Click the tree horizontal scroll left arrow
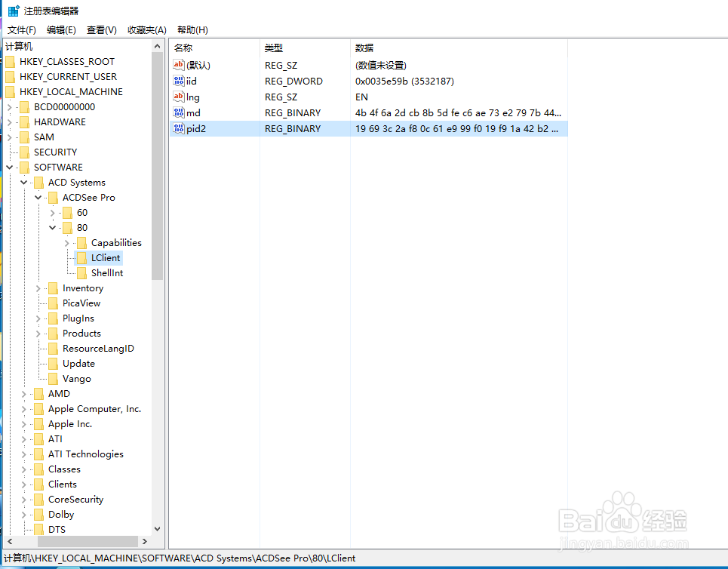Viewport: 728px width, 569px height. pyautogui.click(x=10, y=542)
